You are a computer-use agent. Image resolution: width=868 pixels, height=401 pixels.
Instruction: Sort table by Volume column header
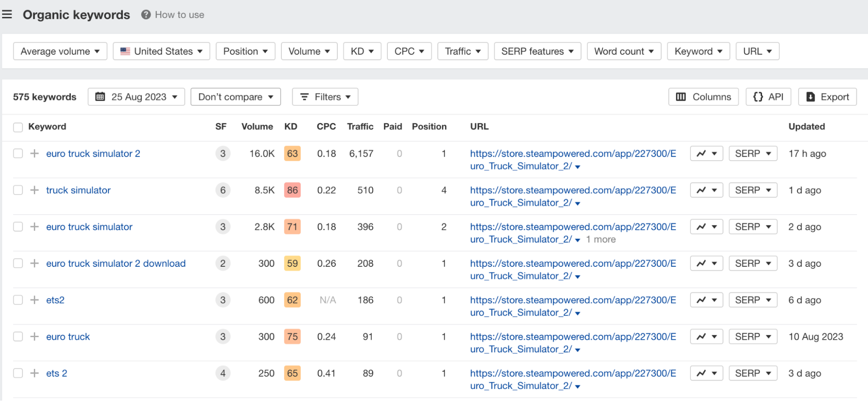click(257, 126)
